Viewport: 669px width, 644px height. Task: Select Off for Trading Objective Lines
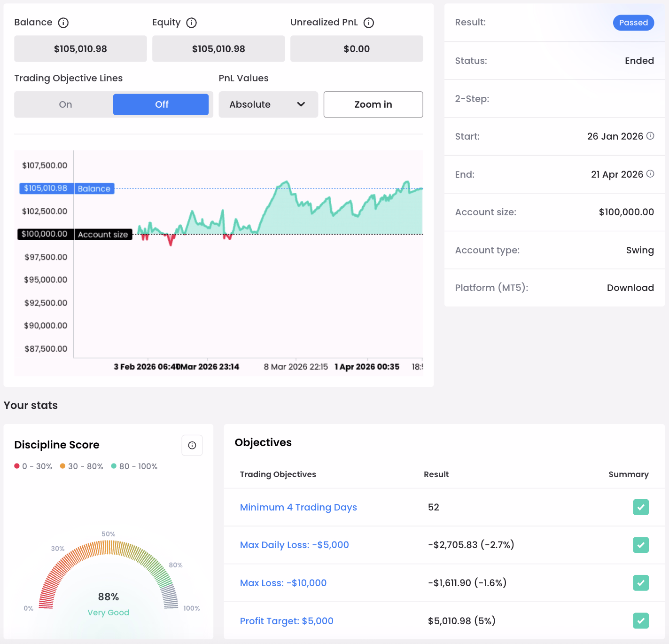(161, 104)
